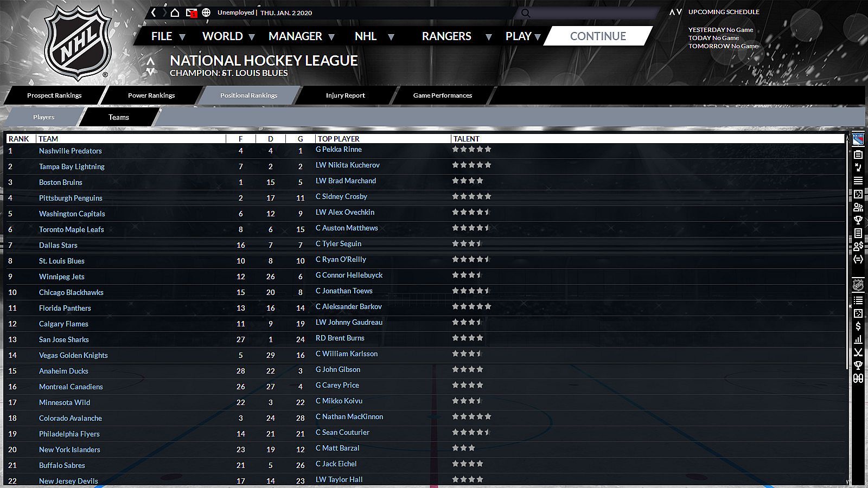868x488 pixels.
Task: Click the scrollbar's down arrow
Action: 848,481
